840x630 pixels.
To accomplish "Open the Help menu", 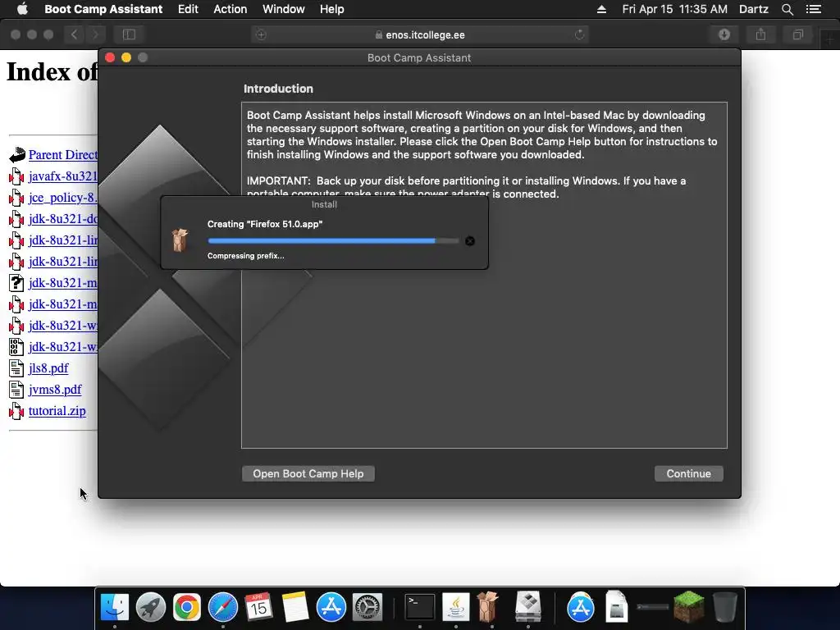I will [332, 9].
